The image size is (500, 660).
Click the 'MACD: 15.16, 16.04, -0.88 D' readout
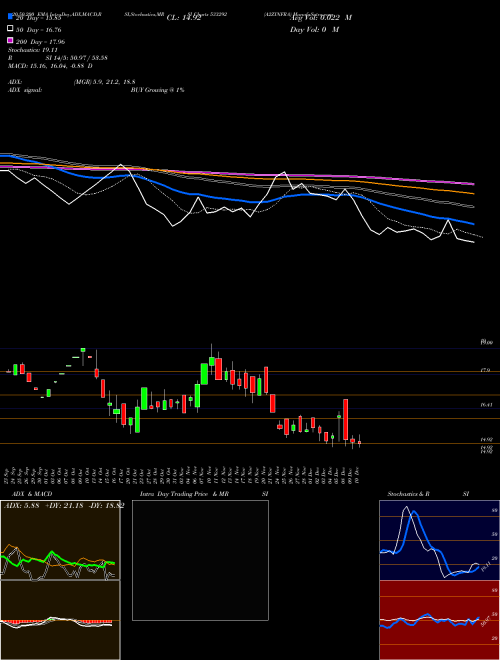[50, 66]
